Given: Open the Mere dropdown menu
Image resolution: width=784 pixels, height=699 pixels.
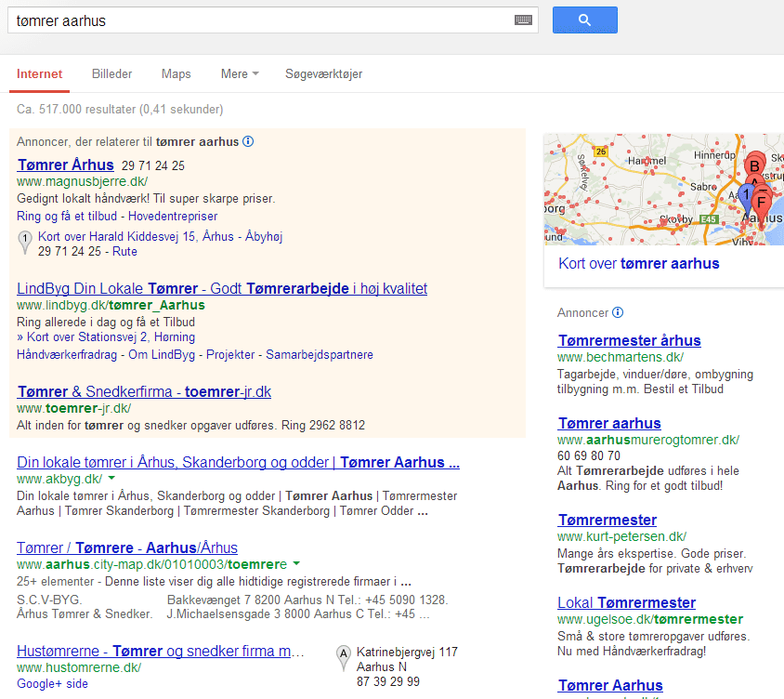Looking at the screenshot, I should (x=240, y=74).
